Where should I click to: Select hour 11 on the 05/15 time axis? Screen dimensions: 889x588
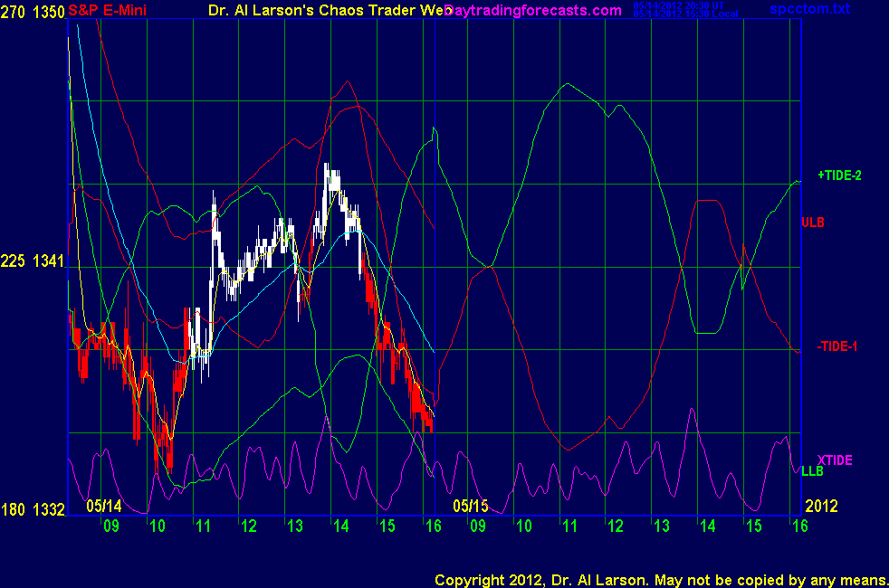[569, 526]
